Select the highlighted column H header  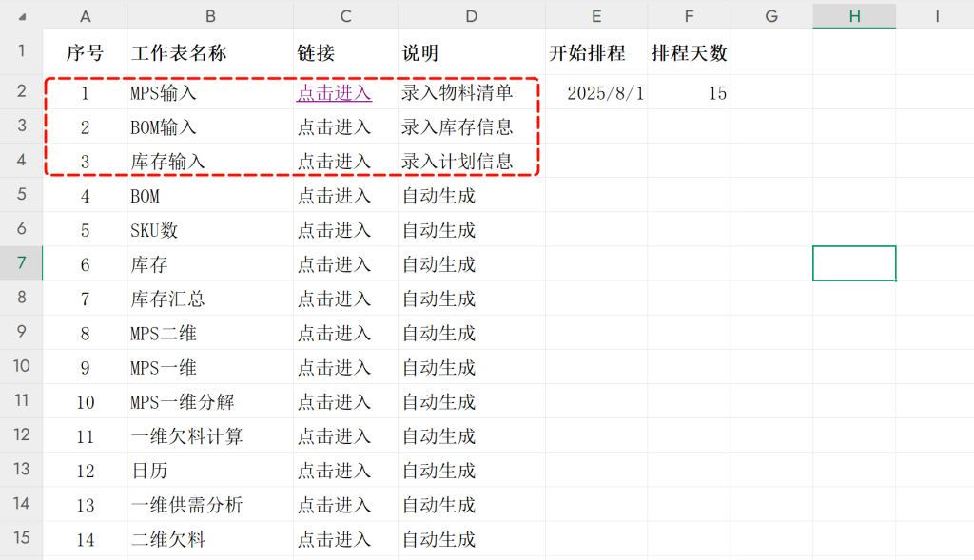click(854, 16)
